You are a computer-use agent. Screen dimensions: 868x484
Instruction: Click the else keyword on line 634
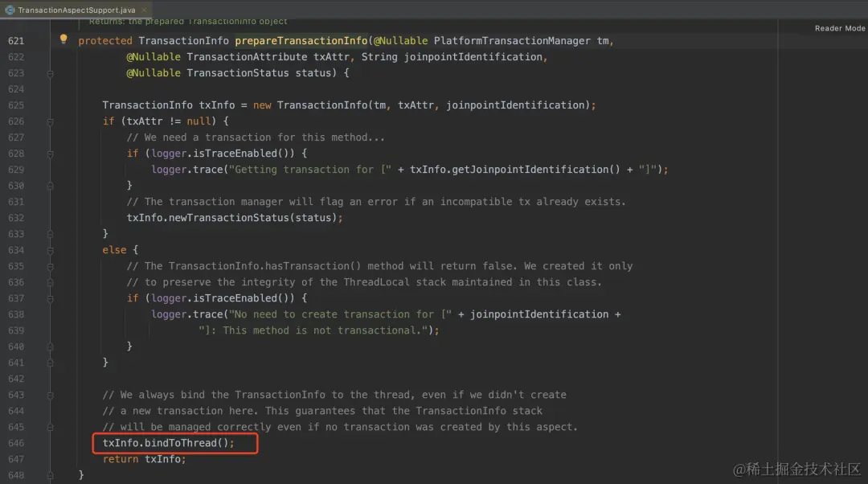[114, 250]
